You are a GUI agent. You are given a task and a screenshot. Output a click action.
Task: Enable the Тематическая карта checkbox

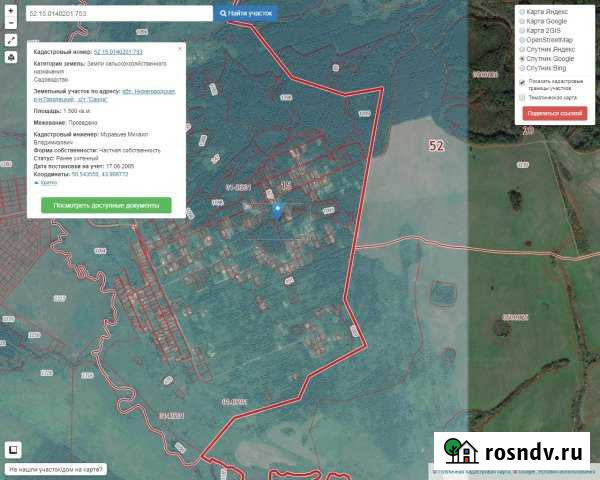521,98
